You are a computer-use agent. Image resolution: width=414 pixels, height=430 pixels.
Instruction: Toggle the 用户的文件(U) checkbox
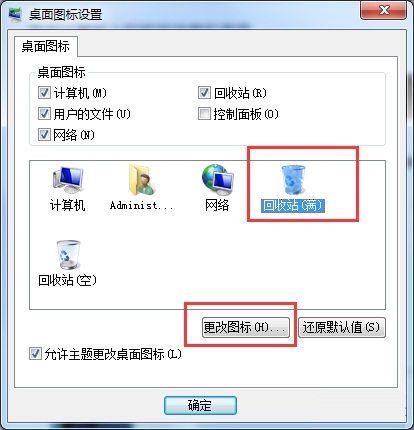pyautogui.click(x=44, y=114)
